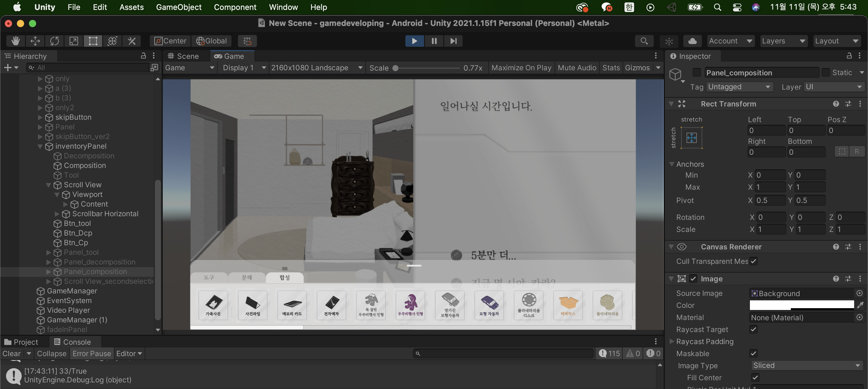Open Image component context menu
Screen dimensions: 868x389
tap(860, 279)
